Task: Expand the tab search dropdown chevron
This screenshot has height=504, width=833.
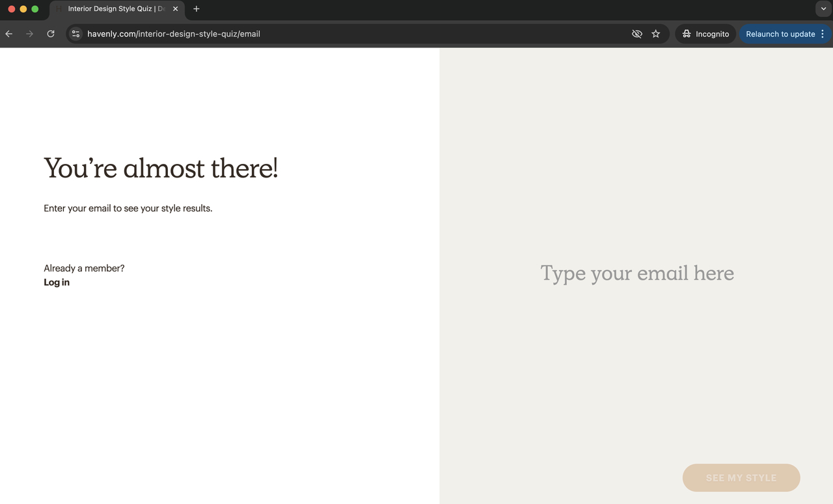Action: coord(823,9)
